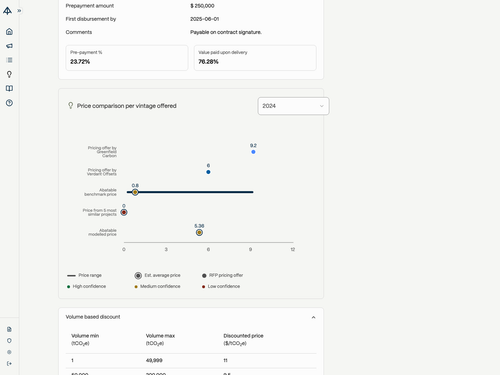
Task: Open the list icon in sidebar
Action: (9, 60)
